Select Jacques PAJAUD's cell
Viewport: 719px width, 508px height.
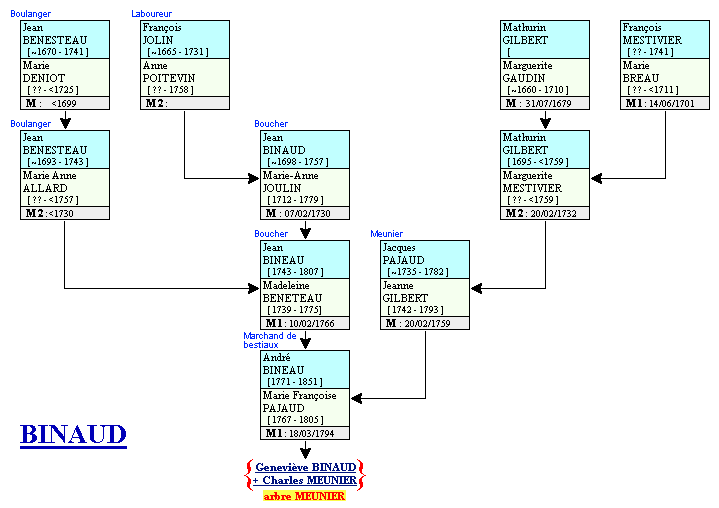pos(424,259)
